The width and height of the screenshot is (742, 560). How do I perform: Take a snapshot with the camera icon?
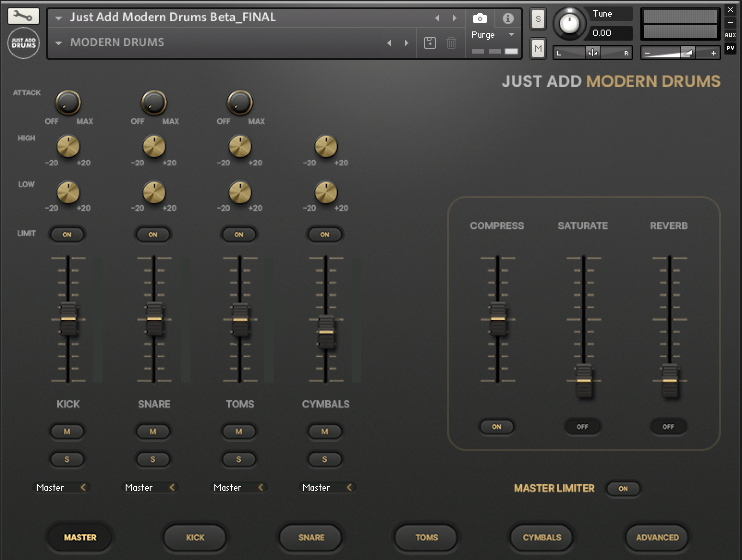click(480, 18)
